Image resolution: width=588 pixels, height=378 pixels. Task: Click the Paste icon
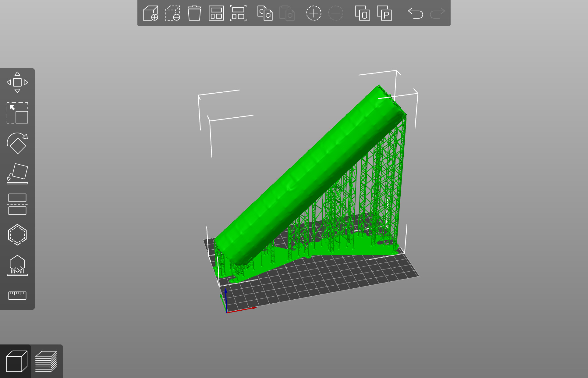(x=287, y=13)
